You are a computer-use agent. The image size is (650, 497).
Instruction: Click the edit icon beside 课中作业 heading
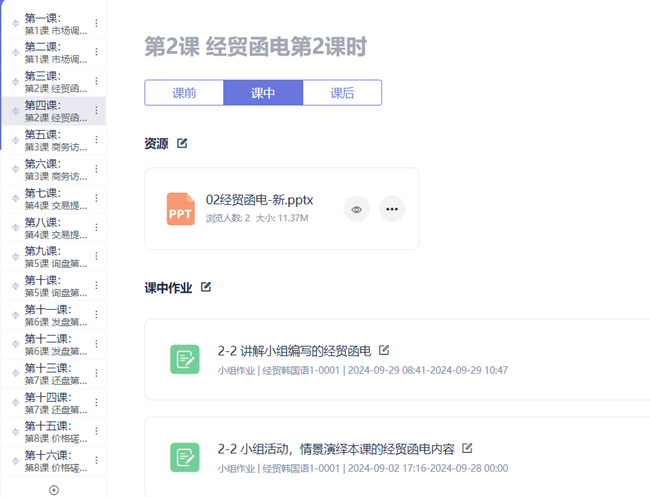[x=206, y=287]
